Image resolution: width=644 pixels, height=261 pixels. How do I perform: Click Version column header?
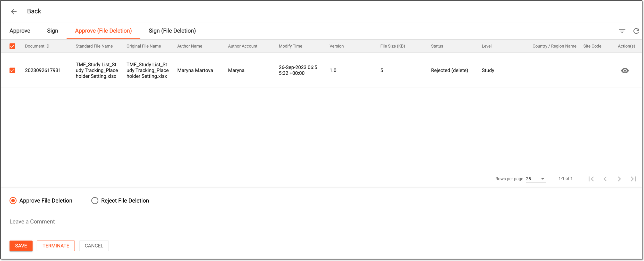pyautogui.click(x=337, y=46)
